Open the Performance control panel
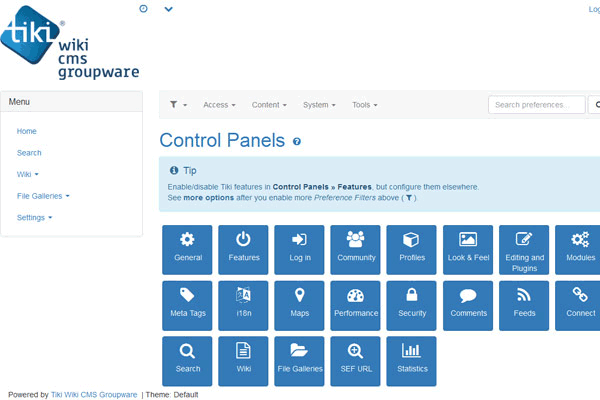The height and width of the screenshot is (400, 600). [x=355, y=305]
